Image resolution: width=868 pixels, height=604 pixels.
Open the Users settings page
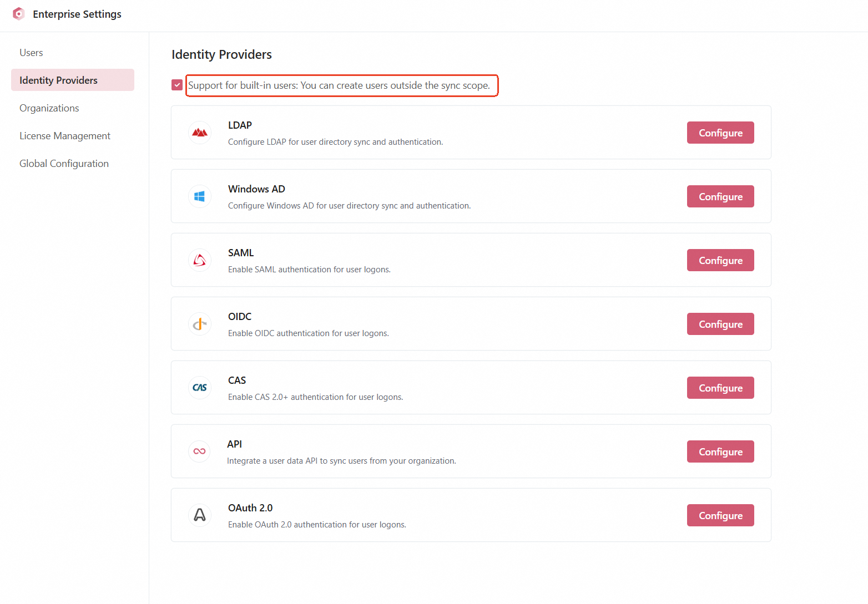pos(31,53)
